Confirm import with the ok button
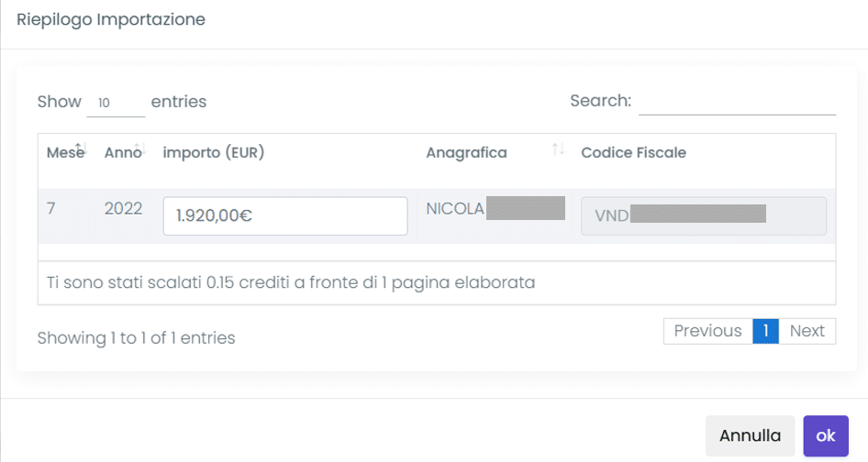This screenshot has height=462, width=868. tap(826, 436)
